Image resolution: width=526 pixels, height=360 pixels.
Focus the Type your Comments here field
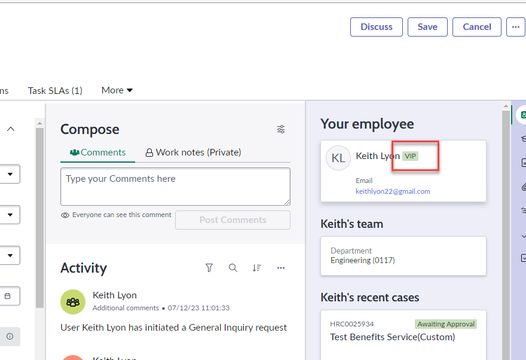(x=175, y=187)
